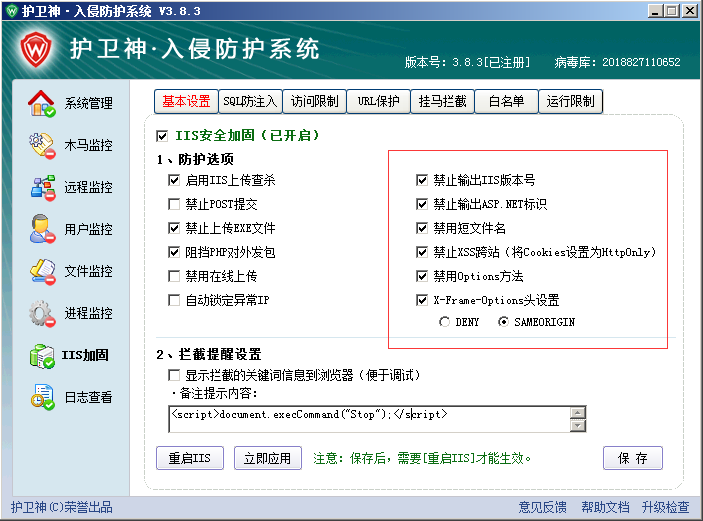This screenshot has height=521, width=703.
Task: Uncheck 禁用短文件名 option
Action: coord(422,228)
